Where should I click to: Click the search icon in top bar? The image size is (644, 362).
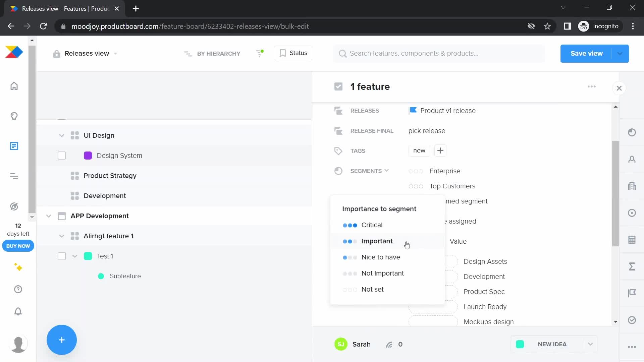pos(343,54)
